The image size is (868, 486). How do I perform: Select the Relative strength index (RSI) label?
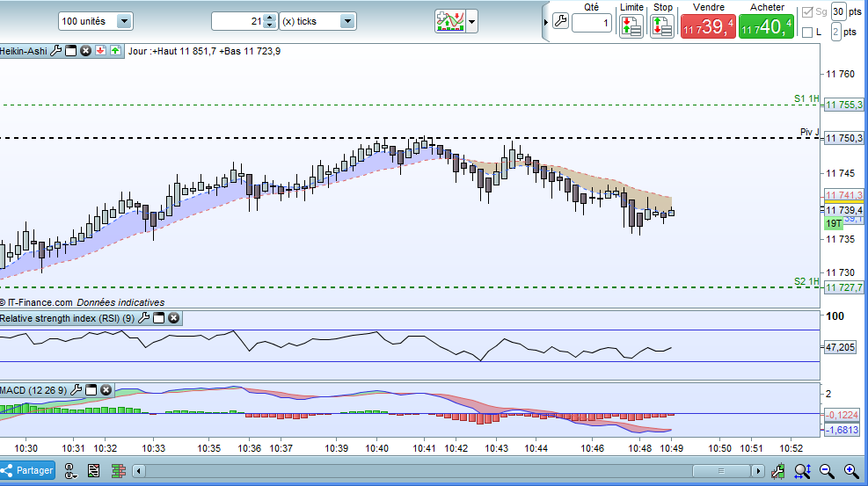[67, 318]
